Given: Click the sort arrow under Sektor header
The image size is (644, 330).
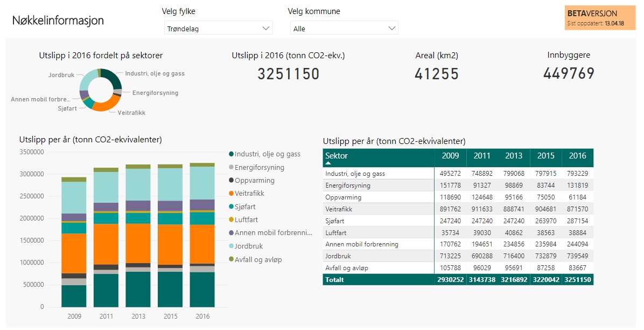Looking at the screenshot, I should click(x=328, y=163).
